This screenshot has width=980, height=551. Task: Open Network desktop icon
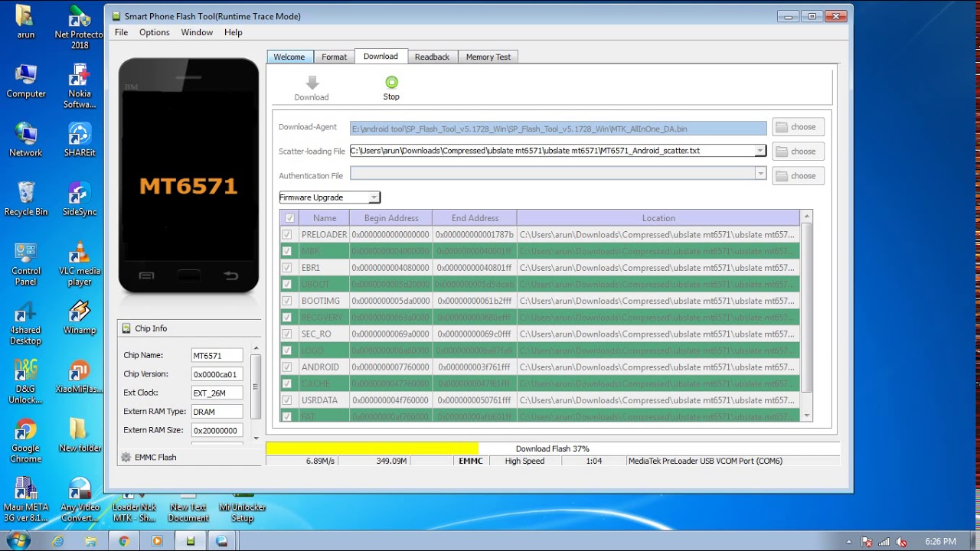pyautogui.click(x=26, y=139)
